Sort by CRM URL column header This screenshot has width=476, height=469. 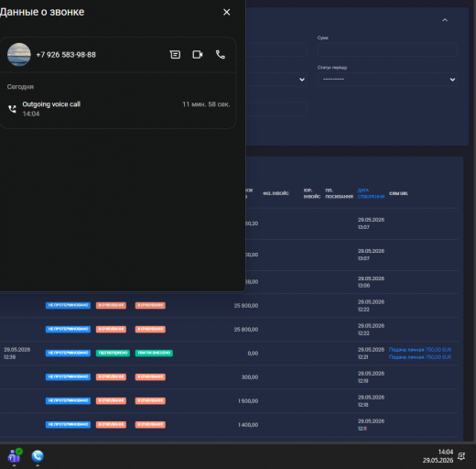click(x=398, y=193)
